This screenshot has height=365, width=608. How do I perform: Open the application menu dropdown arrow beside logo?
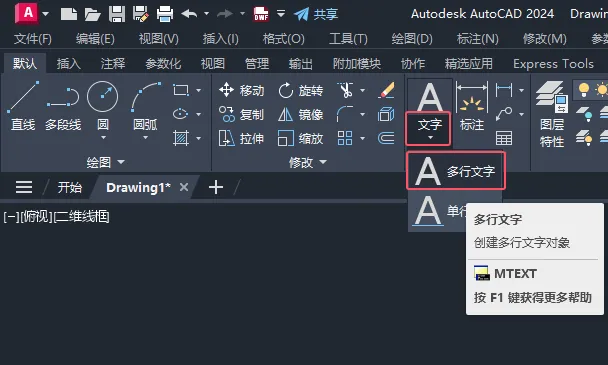tap(46, 14)
